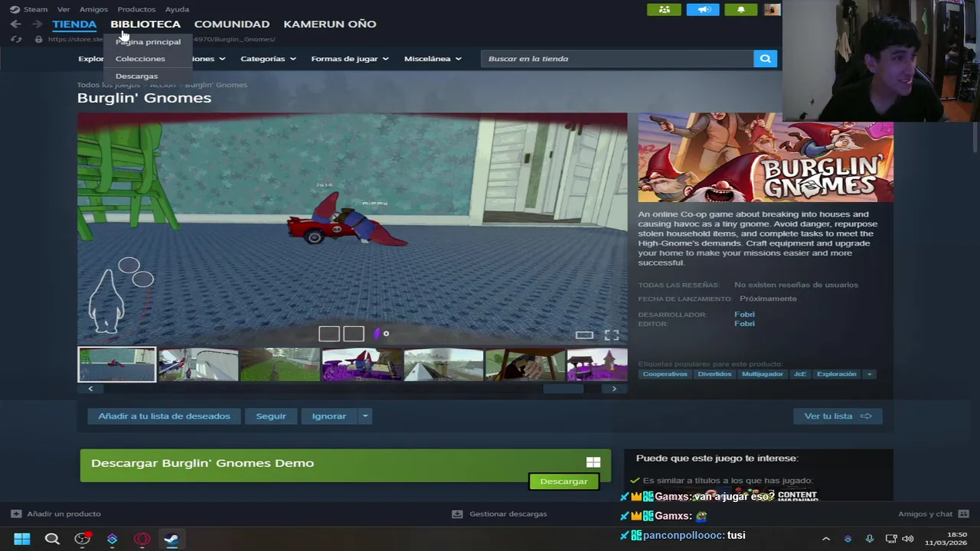Open the notifications bell button
980x551 pixels.
(x=740, y=9)
